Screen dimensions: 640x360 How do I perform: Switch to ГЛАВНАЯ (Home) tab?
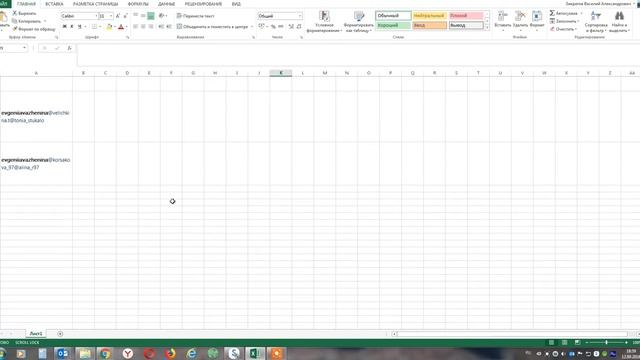click(27, 4)
